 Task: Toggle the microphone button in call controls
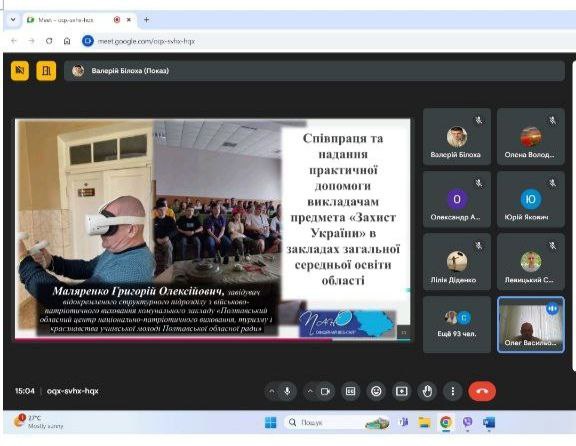tap(287, 391)
